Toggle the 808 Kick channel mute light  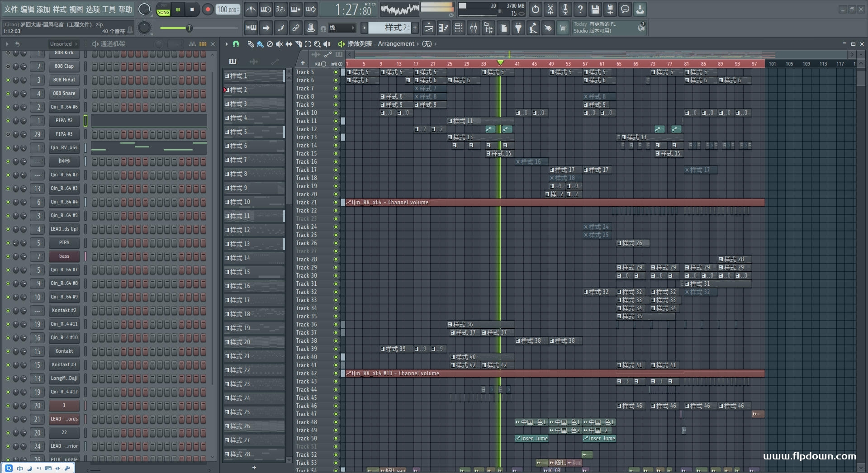point(8,53)
